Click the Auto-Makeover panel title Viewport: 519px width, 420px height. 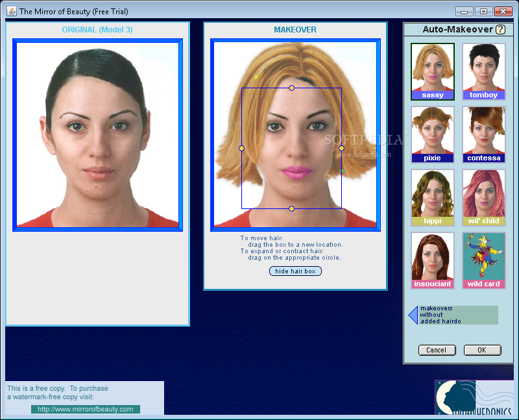click(x=458, y=29)
